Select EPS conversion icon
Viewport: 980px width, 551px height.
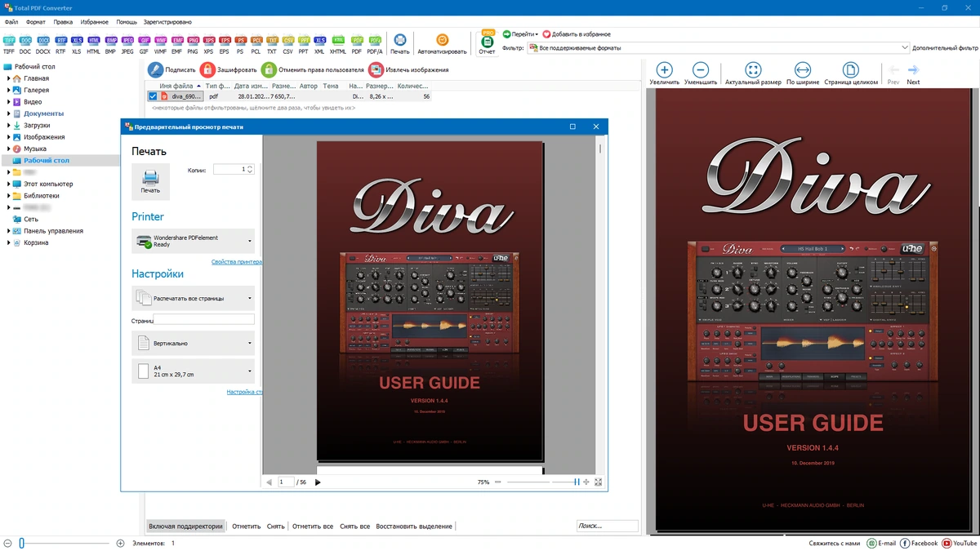click(x=225, y=44)
